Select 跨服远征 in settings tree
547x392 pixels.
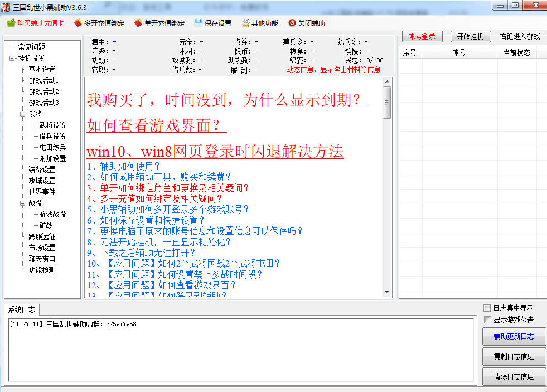(x=42, y=236)
